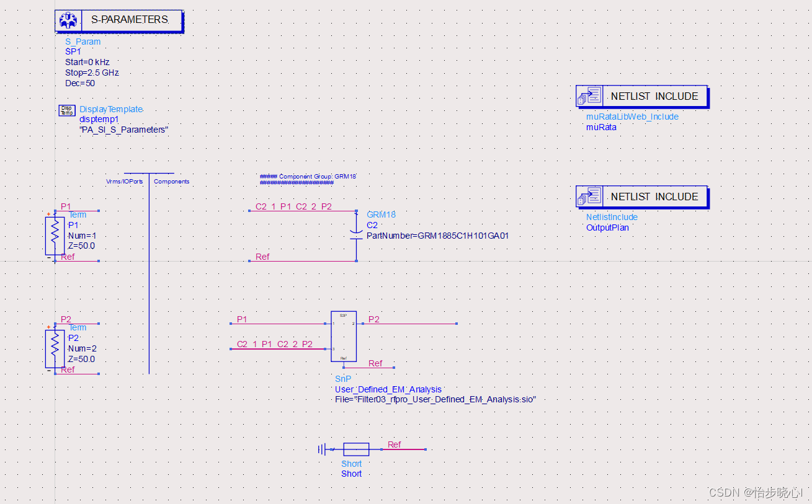812x504 pixels.
Task: Click the C2_1_P1_C2_2_P2 wire label at SnP block
Action: [x=275, y=344]
